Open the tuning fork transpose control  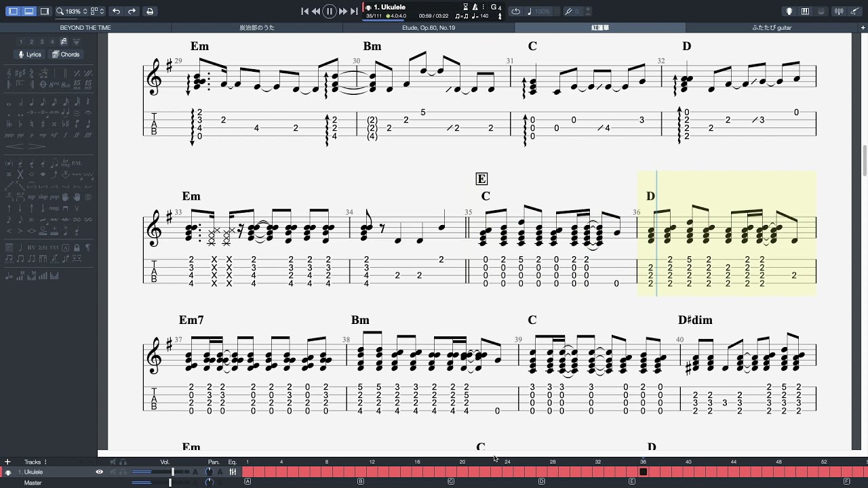pos(570,12)
